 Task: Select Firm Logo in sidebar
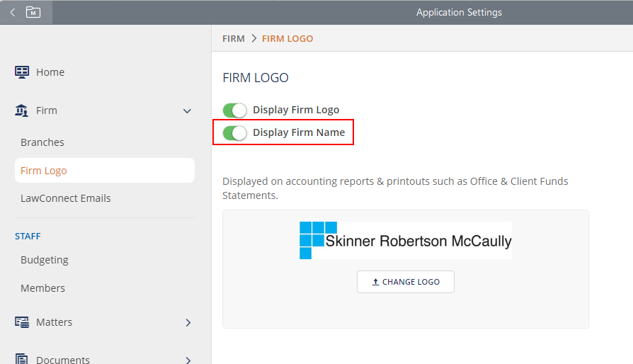(x=44, y=171)
